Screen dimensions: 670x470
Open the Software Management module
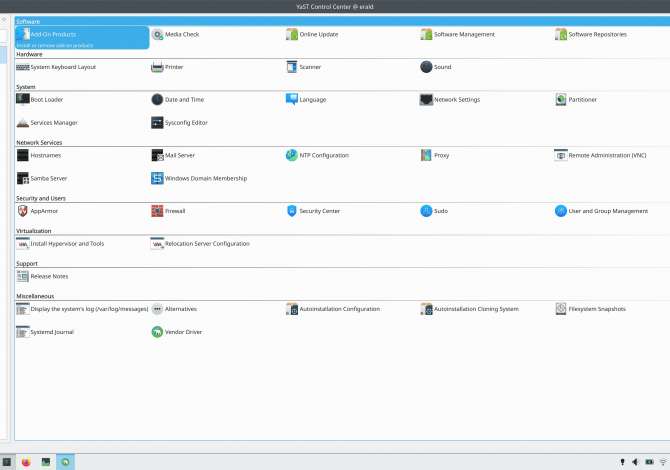coord(458,34)
